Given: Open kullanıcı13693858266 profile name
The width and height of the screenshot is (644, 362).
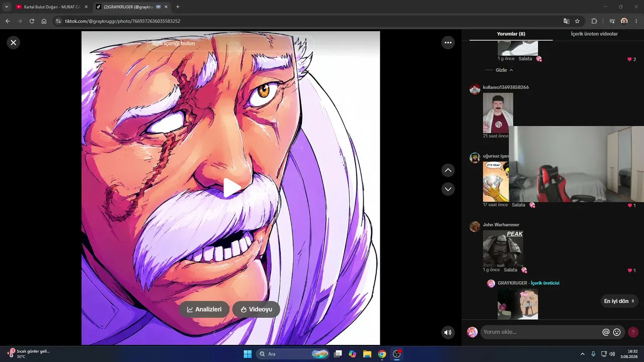Looking at the screenshot, I should point(506,87).
